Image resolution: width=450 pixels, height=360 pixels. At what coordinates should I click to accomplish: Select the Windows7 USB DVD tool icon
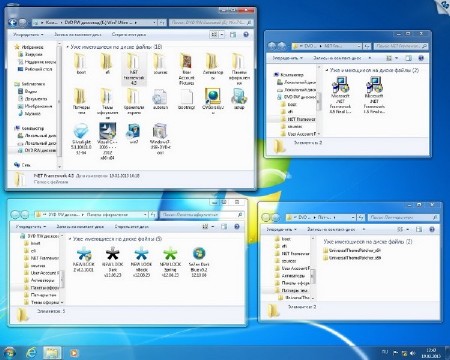click(x=160, y=139)
